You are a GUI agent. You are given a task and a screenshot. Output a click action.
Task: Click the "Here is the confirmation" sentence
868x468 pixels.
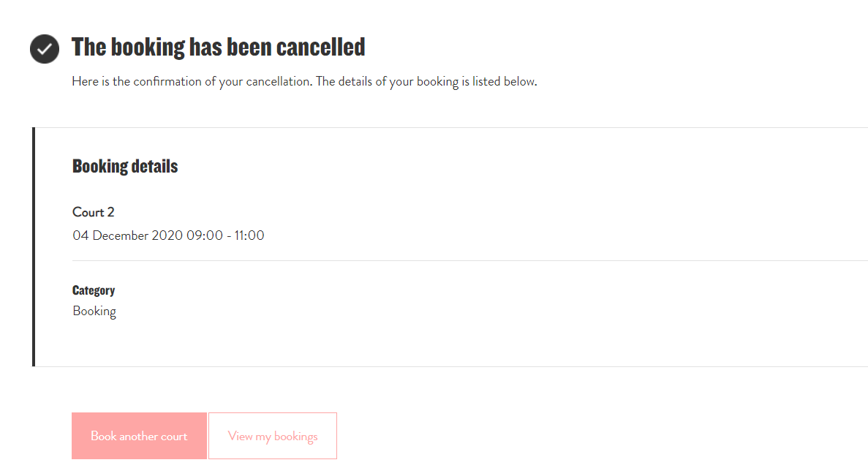point(192,82)
